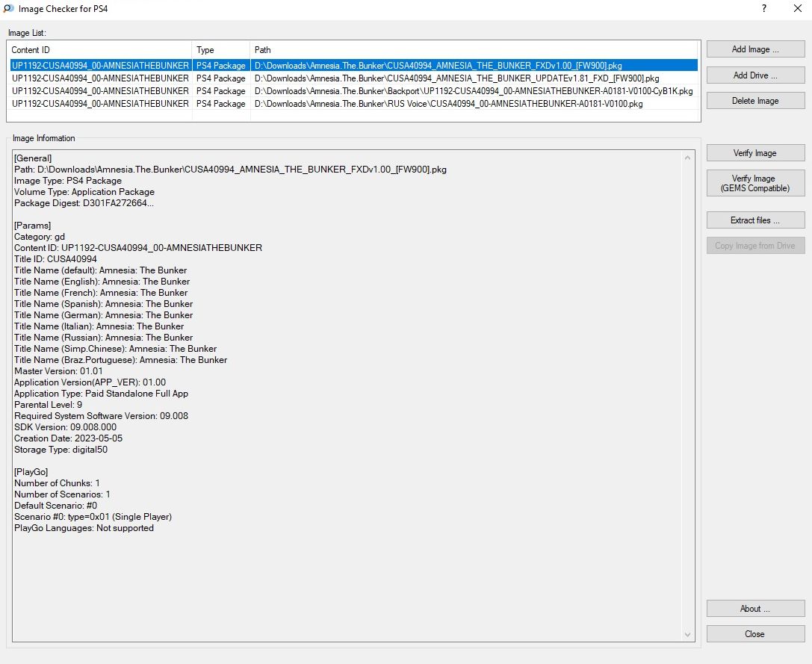Click the Content ID line in Image Information
This screenshot has height=664, width=812.
(x=138, y=247)
